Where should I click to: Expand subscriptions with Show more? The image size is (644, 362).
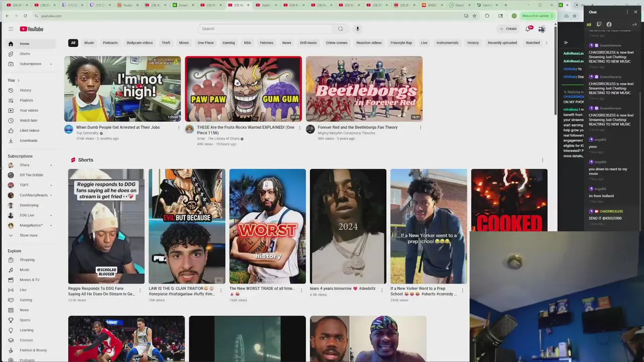[x=30, y=235]
